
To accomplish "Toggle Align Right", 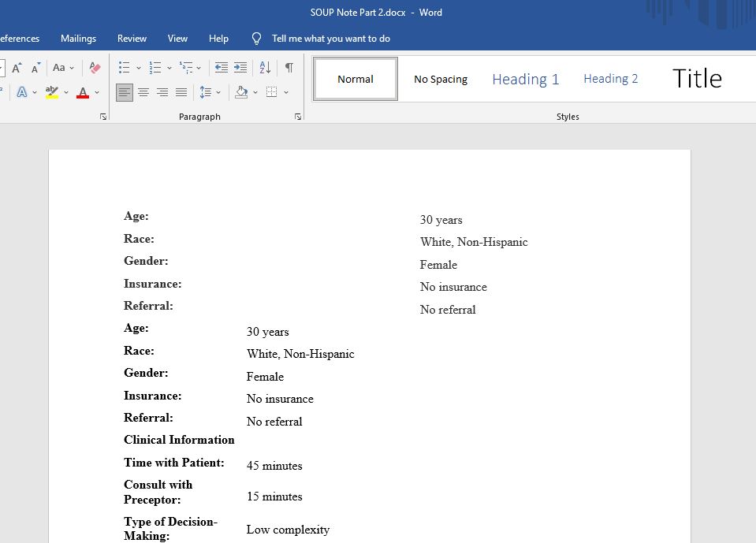I will pos(162,92).
